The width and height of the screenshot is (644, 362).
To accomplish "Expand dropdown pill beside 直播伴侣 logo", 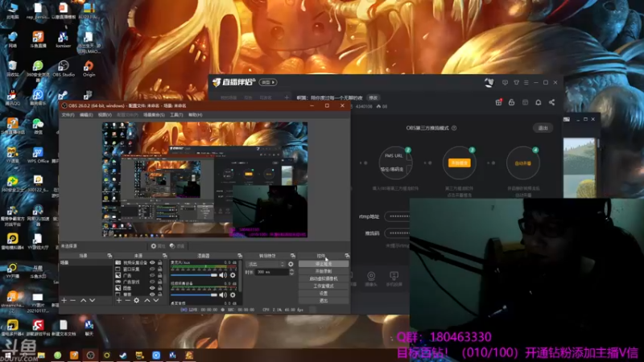I will click(x=268, y=83).
